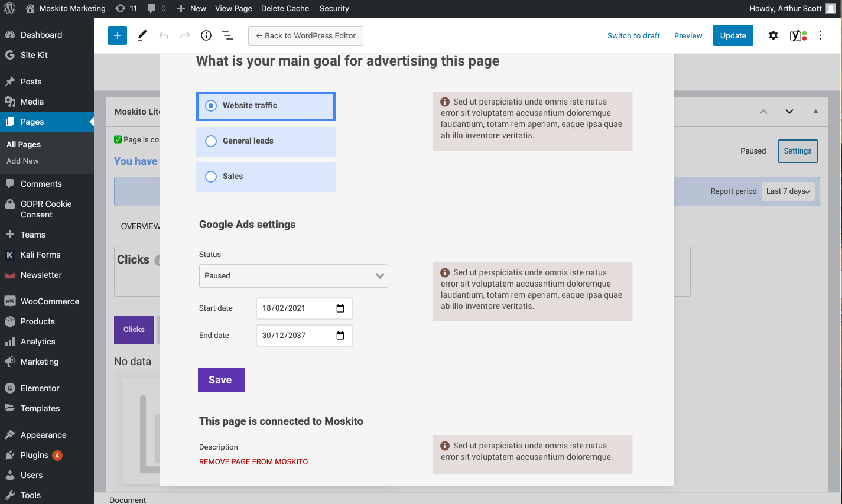Select the pencil edit tool

click(142, 35)
